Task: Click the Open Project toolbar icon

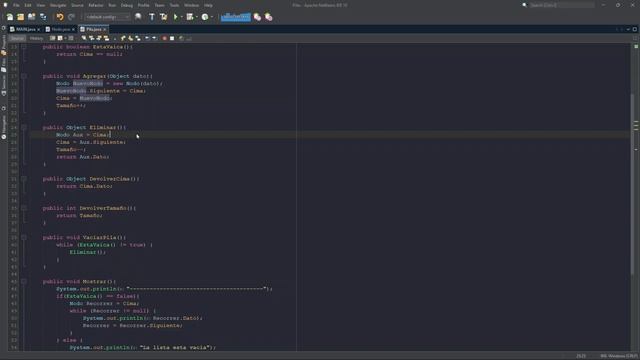Action: [x=31, y=17]
